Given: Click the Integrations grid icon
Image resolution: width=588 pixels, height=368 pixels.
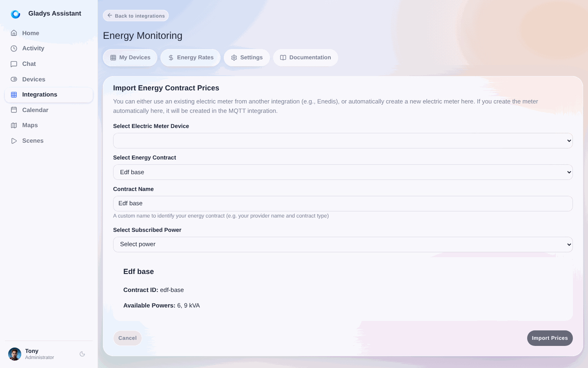Looking at the screenshot, I should tap(14, 94).
